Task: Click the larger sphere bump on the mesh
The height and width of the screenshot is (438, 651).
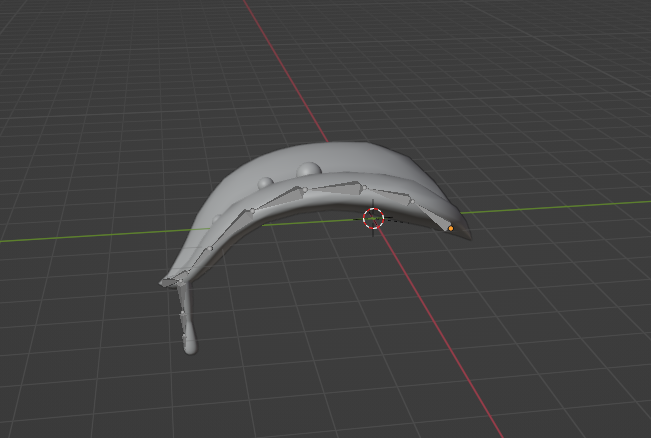Action: coord(309,170)
